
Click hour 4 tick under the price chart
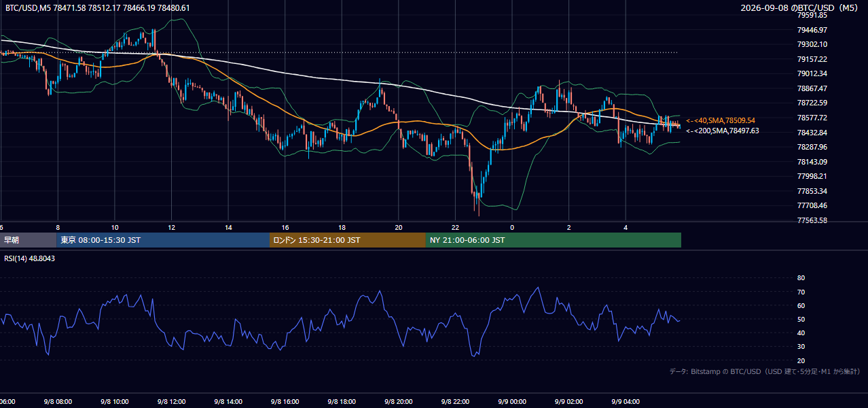click(x=626, y=227)
